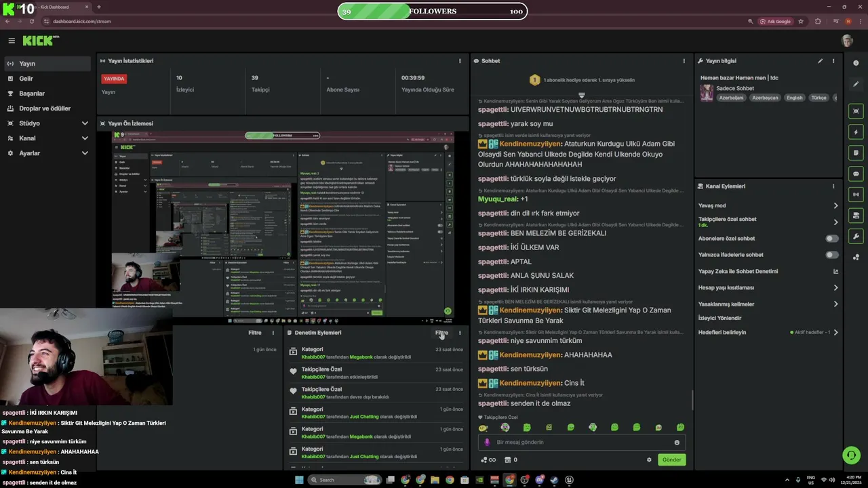
Task: Open the green support headset button
Action: (x=850, y=455)
